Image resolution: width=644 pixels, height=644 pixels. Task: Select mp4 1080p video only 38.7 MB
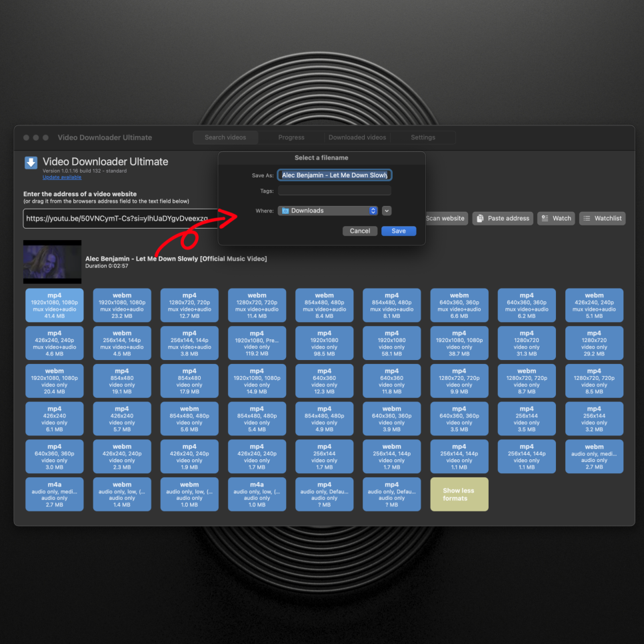459,343
